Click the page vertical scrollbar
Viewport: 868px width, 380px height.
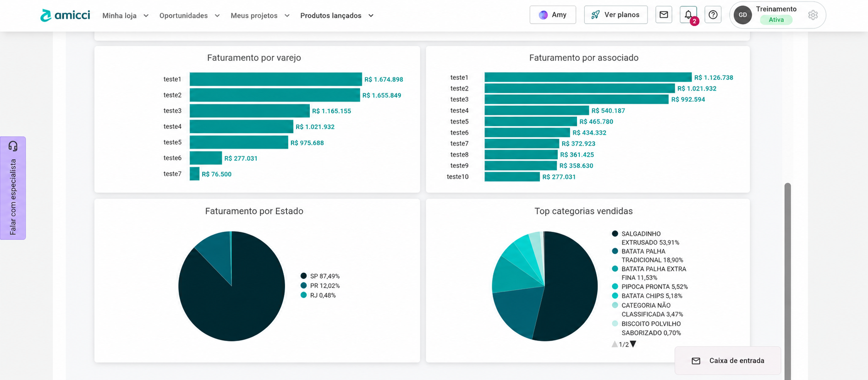[787, 282]
